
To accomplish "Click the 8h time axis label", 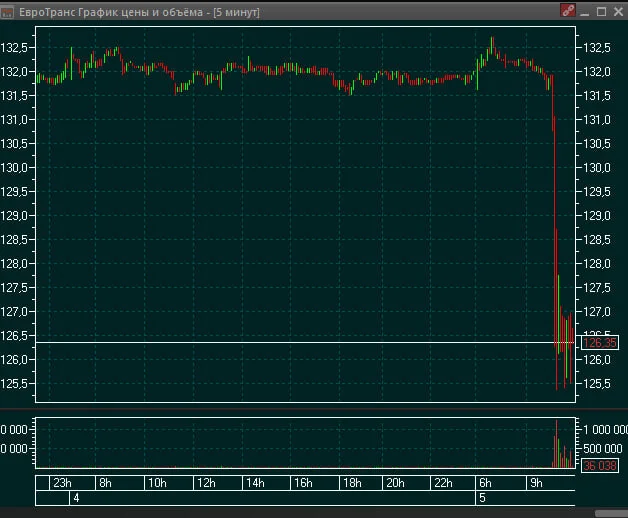I will [105, 483].
